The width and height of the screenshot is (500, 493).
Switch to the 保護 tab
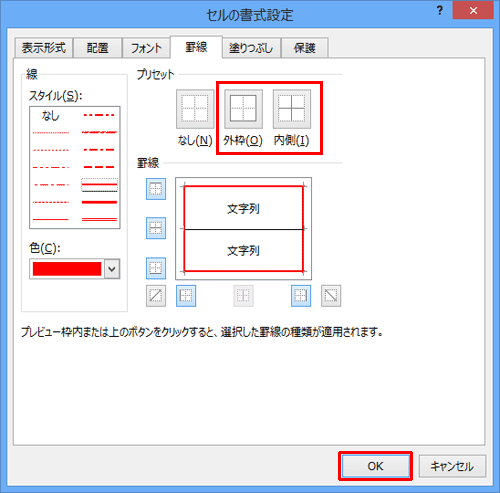305,48
